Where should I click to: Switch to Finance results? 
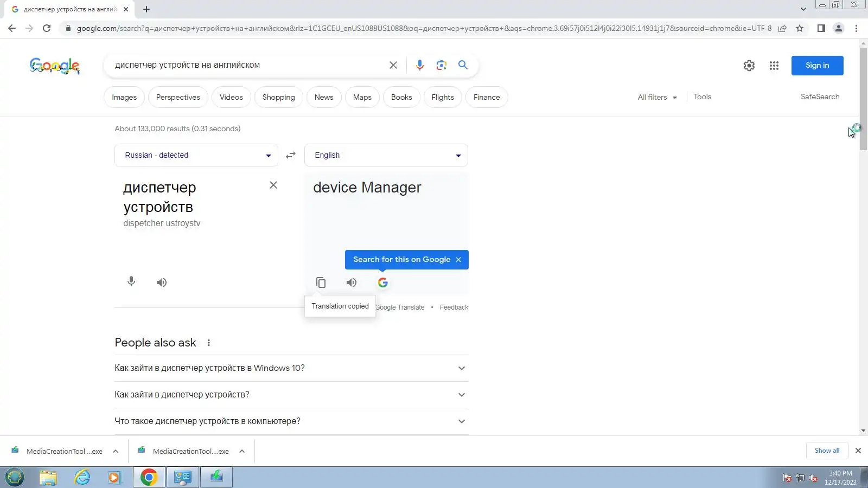[x=487, y=97]
